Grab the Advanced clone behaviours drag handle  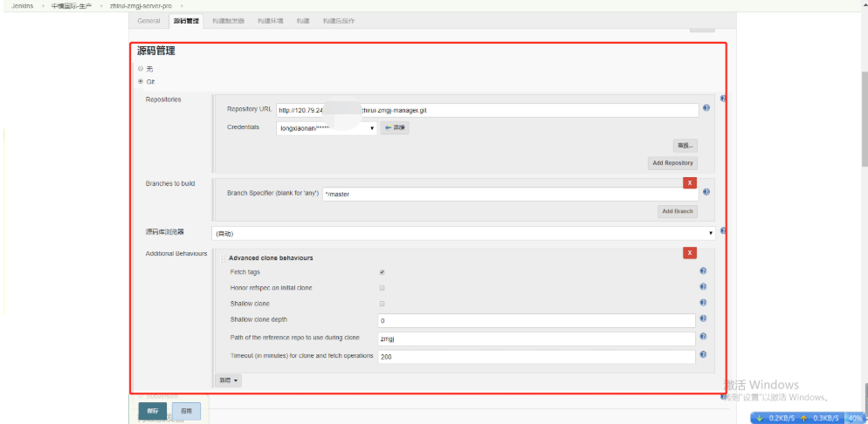(x=223, y=258)
